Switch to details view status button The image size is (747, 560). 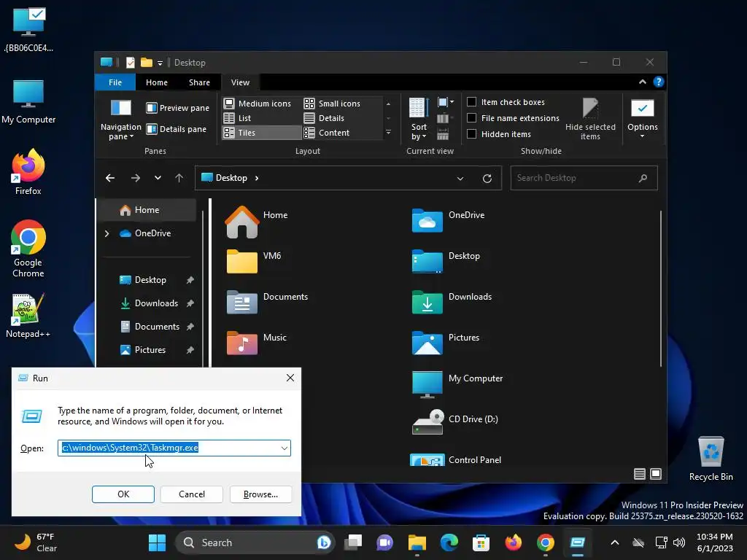[639, 474]
